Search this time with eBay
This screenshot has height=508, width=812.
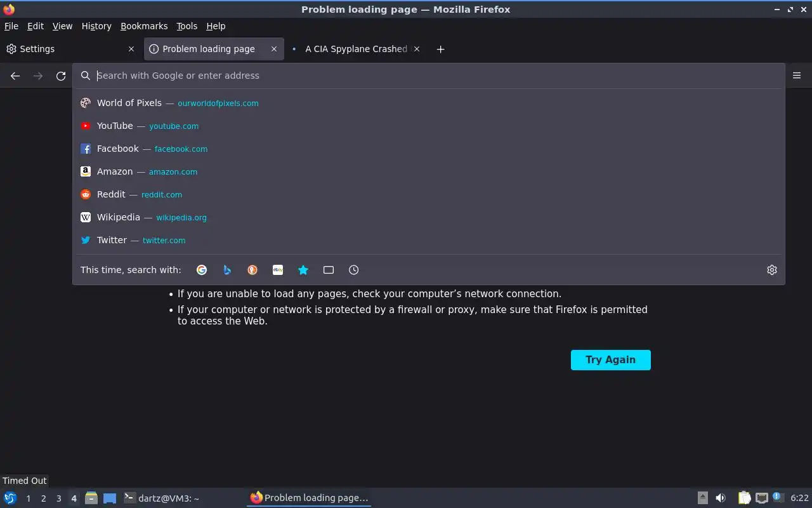click(278, 270)
